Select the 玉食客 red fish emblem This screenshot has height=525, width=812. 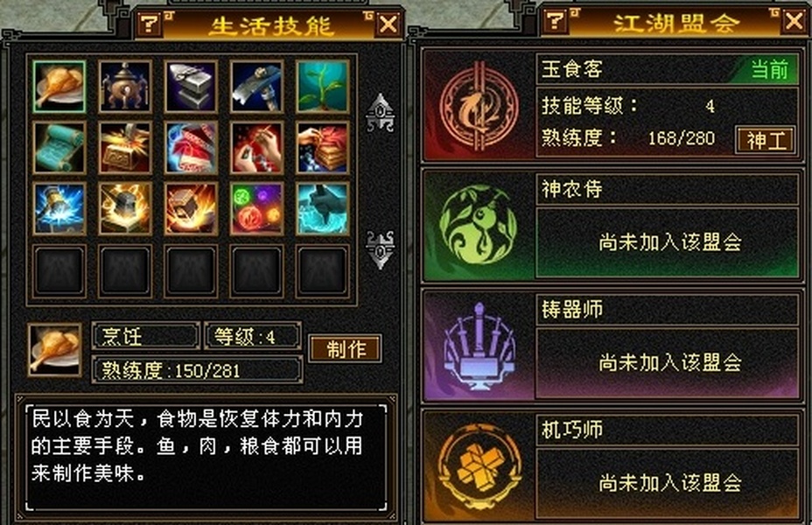point(479,106)
